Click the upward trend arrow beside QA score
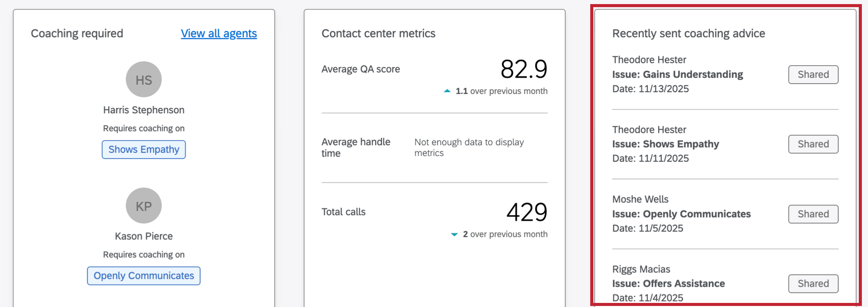Viewport: 868px width, 307px height. [x=447, y=91]
